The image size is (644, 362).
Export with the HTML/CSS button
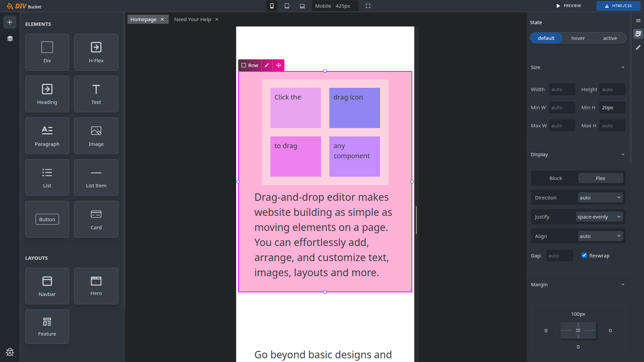pyautogui.click(x=618, y=6)
